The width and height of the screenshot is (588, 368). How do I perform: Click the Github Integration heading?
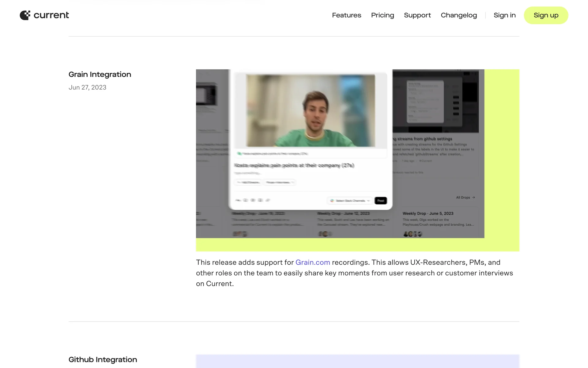[x=103, y=360]
